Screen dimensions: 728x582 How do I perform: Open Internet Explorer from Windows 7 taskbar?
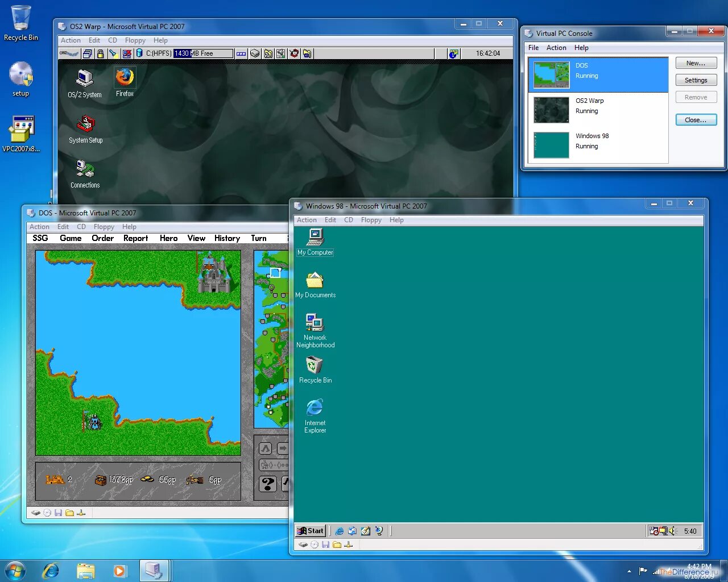pyautogui.click(x=51, y=570)
